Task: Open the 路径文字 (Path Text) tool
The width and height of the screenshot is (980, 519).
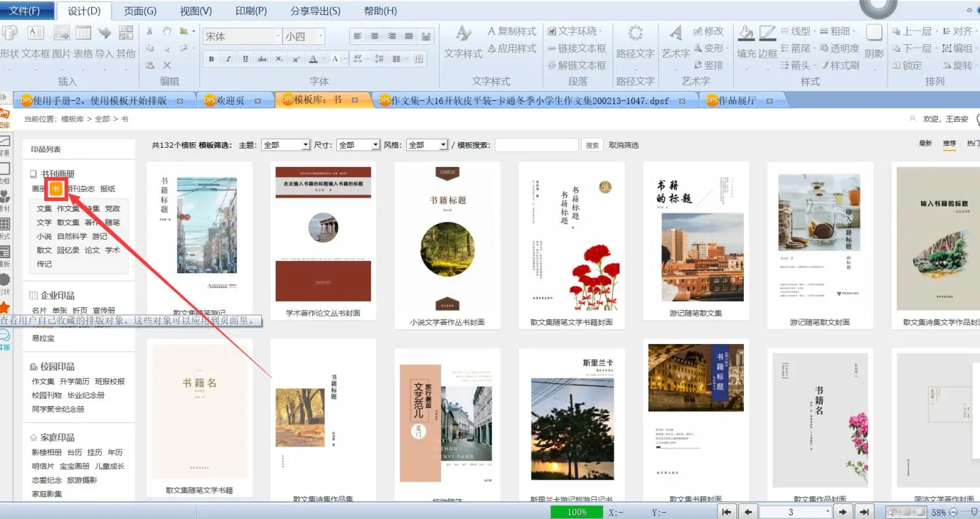Action: [x=635, y=34]
